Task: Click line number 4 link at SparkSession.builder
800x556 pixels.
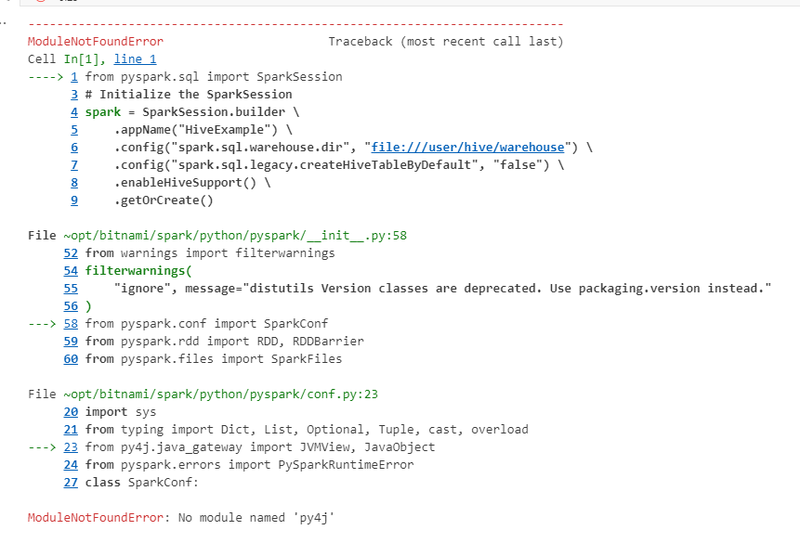Action: [x=74, y=112]
